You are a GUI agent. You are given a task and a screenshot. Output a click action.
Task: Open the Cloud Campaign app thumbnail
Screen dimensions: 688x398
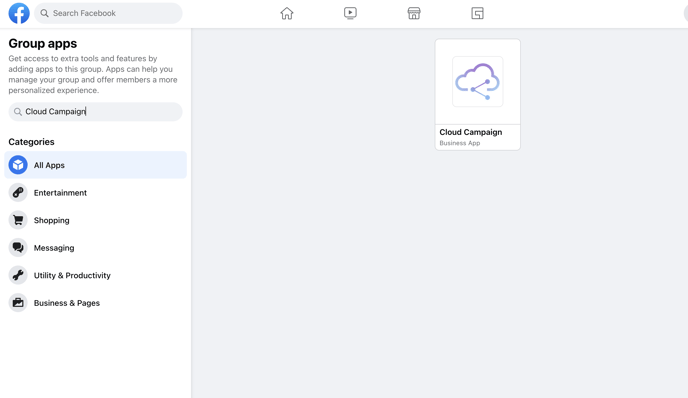pyautogui.click(x=477, y=82)
